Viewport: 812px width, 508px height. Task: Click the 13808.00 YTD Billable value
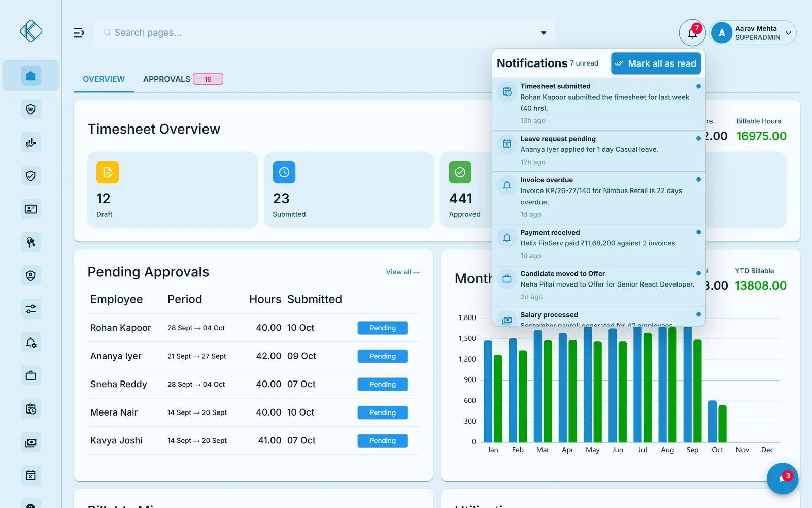coord(761,285)
